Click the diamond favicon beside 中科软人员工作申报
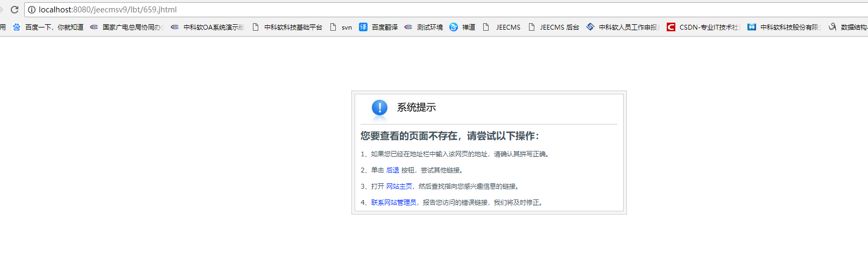The height and width of the screenshot is (269, 868). click(x=590, y=27)
